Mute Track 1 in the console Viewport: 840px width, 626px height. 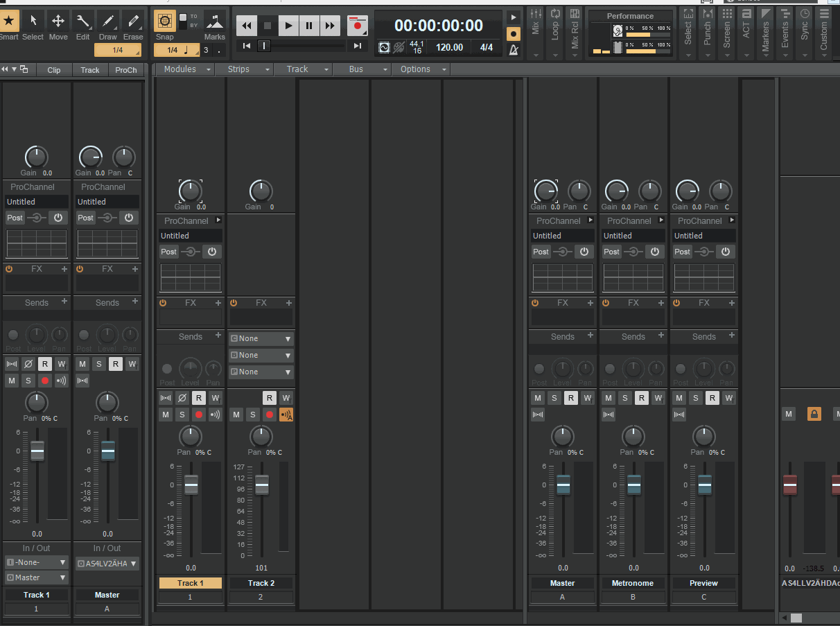point(166,415)
